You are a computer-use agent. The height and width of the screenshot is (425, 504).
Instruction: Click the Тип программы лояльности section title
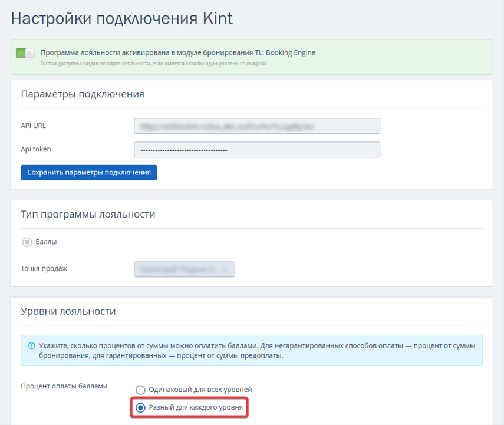pyautogui.click(x=88, y=214)
